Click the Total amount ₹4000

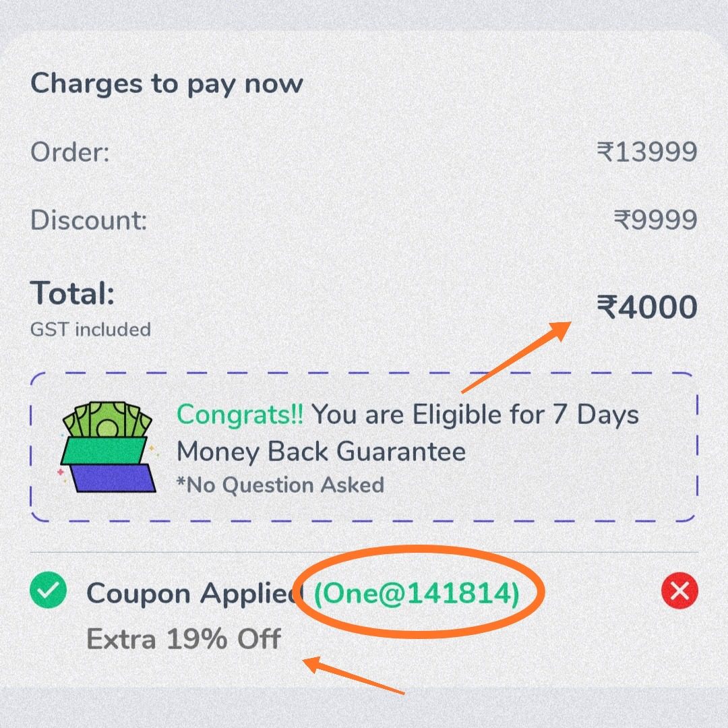646,307
